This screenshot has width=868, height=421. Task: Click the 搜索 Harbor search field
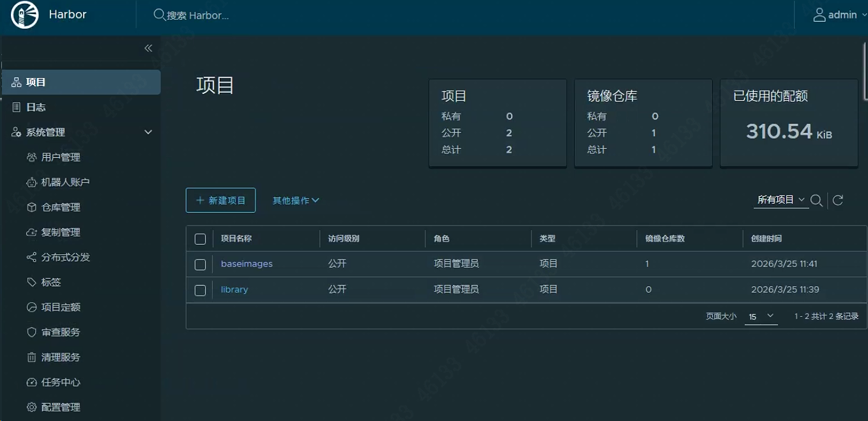(x=197, y=15)
